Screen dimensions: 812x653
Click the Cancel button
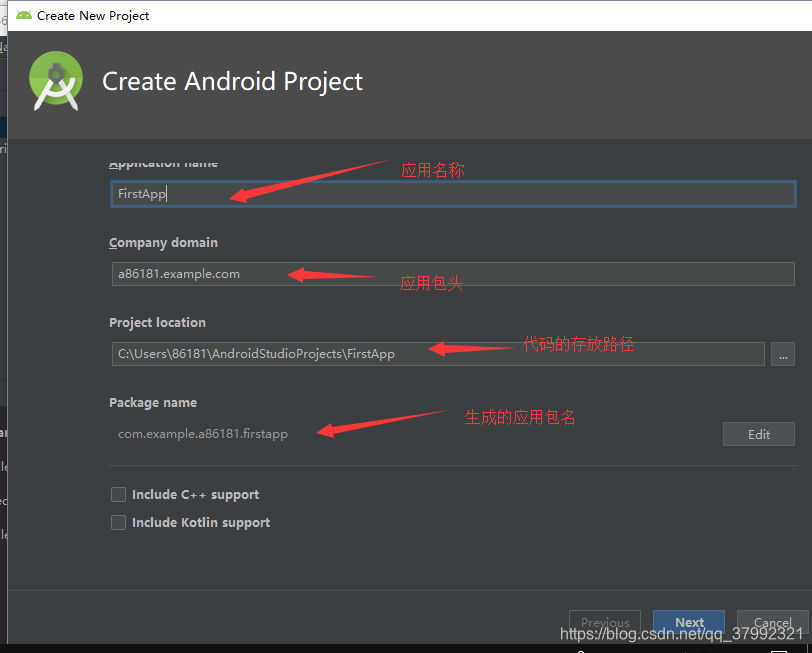pos(772,622)
